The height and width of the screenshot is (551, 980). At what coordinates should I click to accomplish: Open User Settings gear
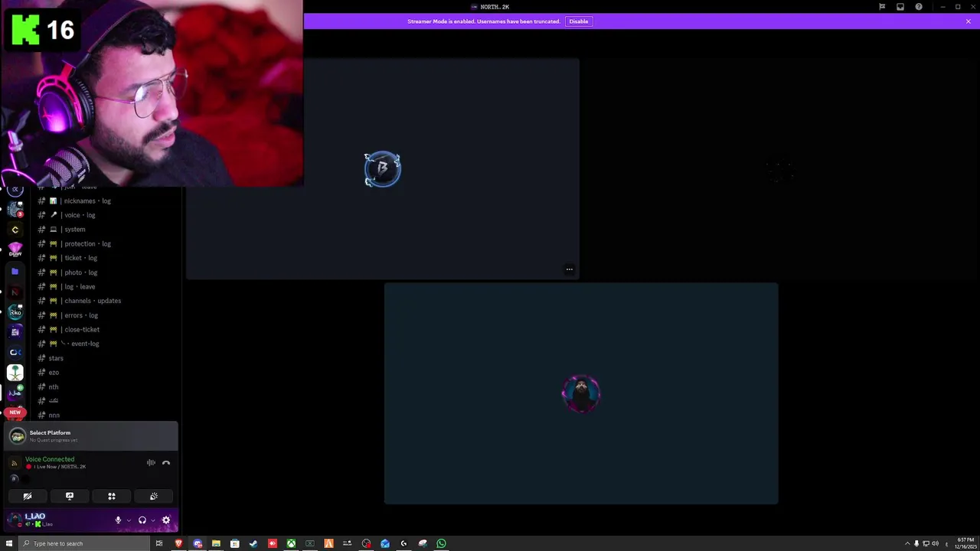click(166, 520)
